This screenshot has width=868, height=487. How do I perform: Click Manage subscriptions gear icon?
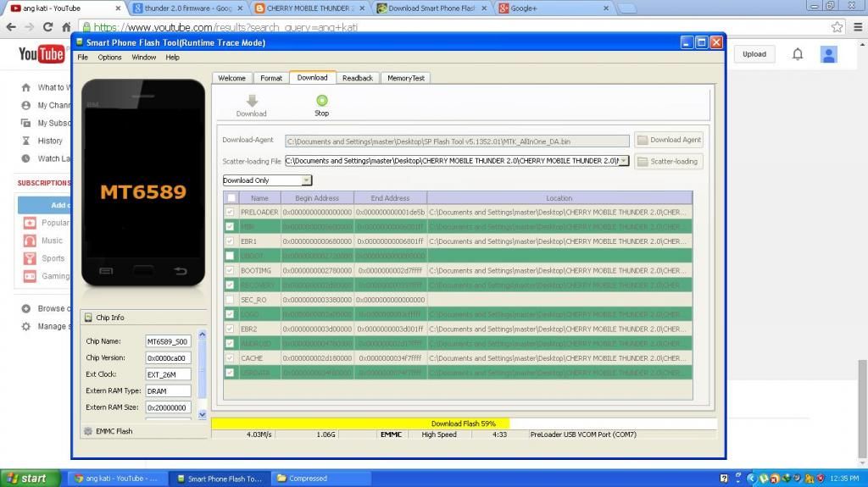(x=26, y=327)
